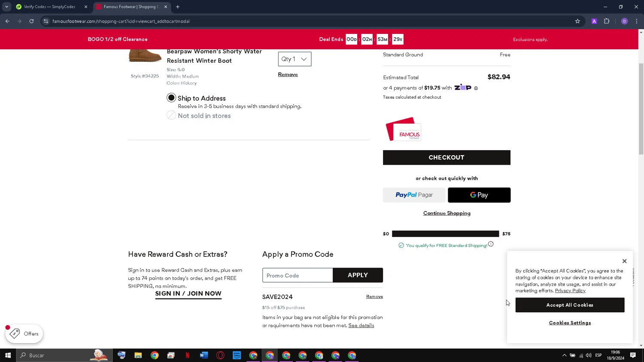Screen dimensions: 644x362
Task: Launch Netflix from the taskbar
Action: 187,355
